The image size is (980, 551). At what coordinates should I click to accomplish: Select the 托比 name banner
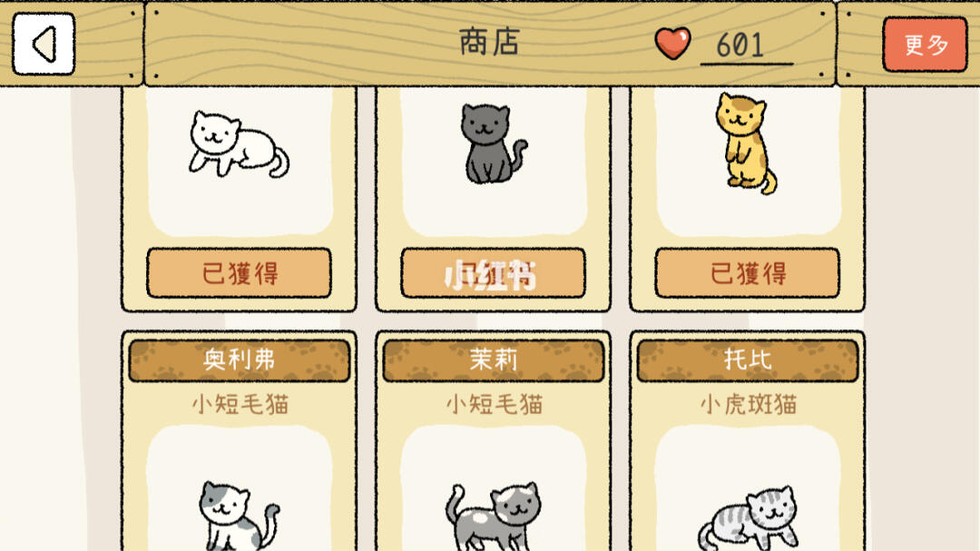click(x=748, y=360)
